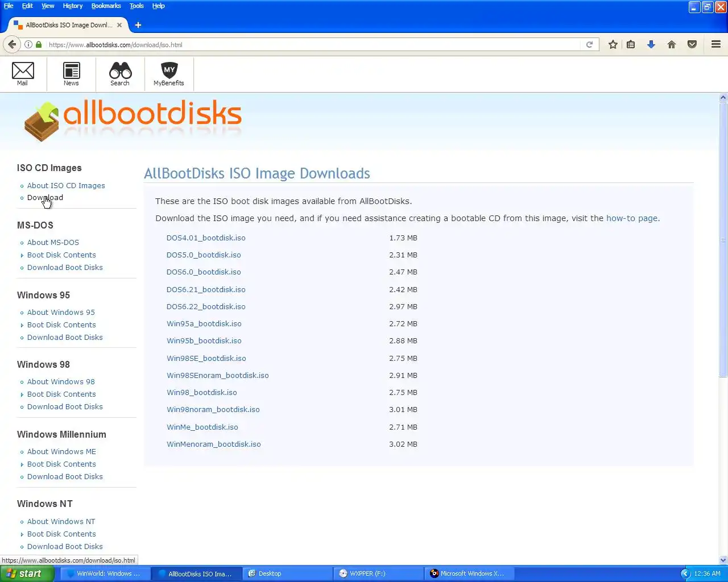Screen dimensions: 728x582
Task: Open Boot Disk Contents under MS-DOS
Action: click(x=61, y=255)
